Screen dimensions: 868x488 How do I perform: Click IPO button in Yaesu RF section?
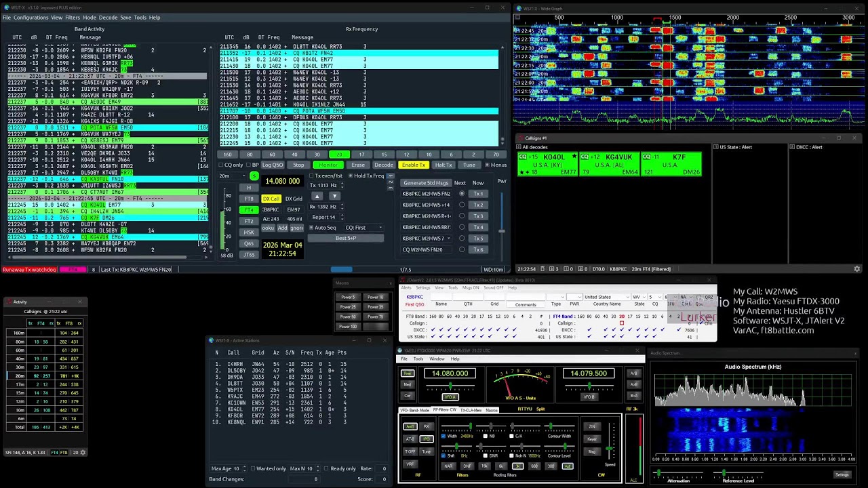[x=427, y=439]
